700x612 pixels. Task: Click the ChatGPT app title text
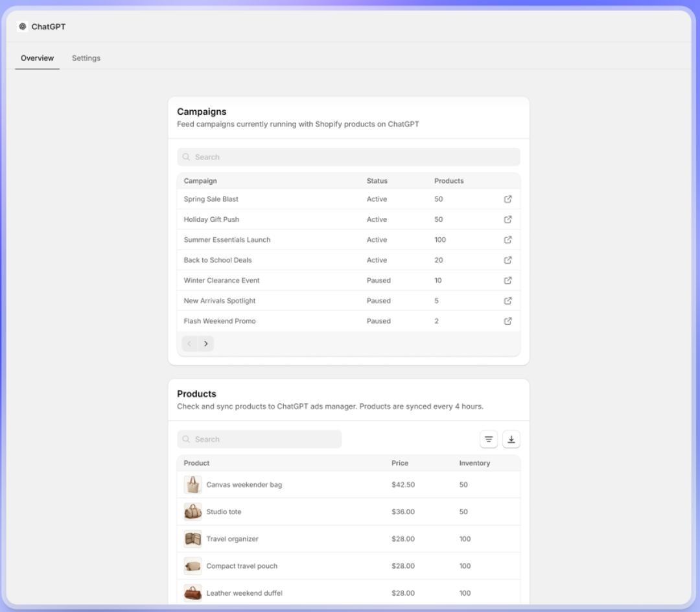point(49,27)
